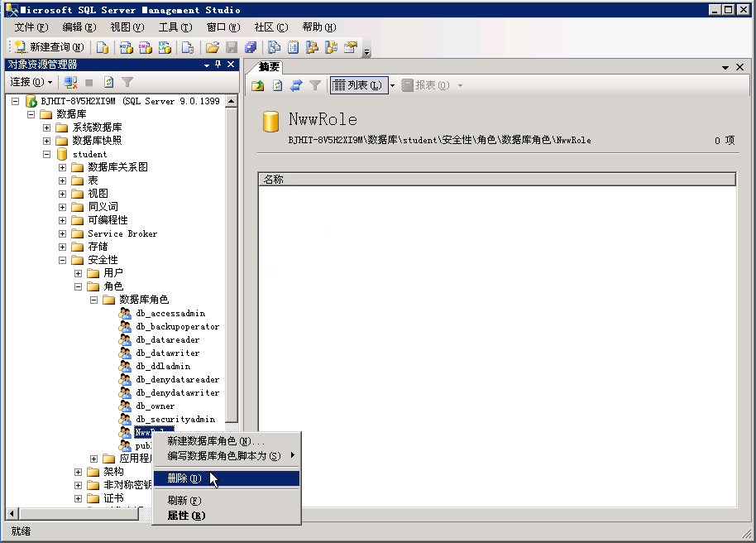Image resolution: width=756 pixels, height=543 pixels.
Task: Click the 报表 report button
Action: [426, 85]
